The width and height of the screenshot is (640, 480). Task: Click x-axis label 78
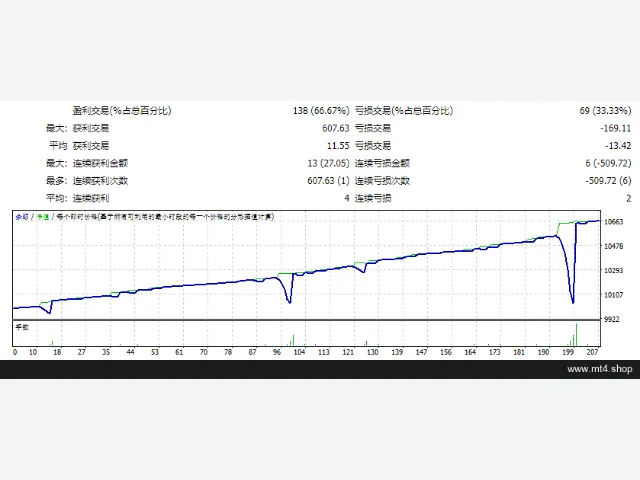(228, 352)
